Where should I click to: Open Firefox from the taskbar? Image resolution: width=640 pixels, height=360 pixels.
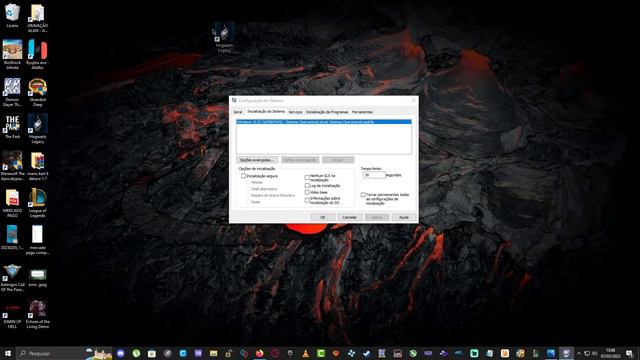tap(259, 353)
